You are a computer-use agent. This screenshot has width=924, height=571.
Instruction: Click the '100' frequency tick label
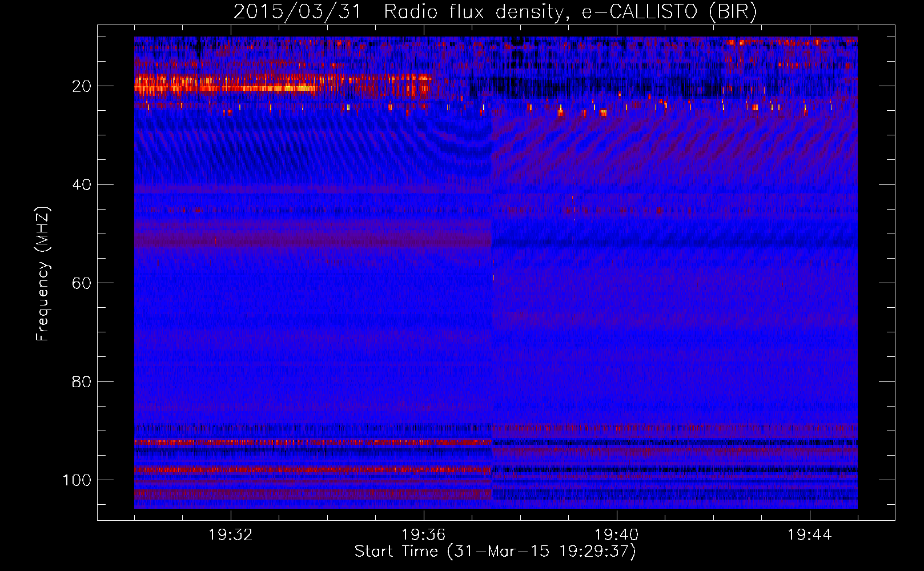point(77,480)
